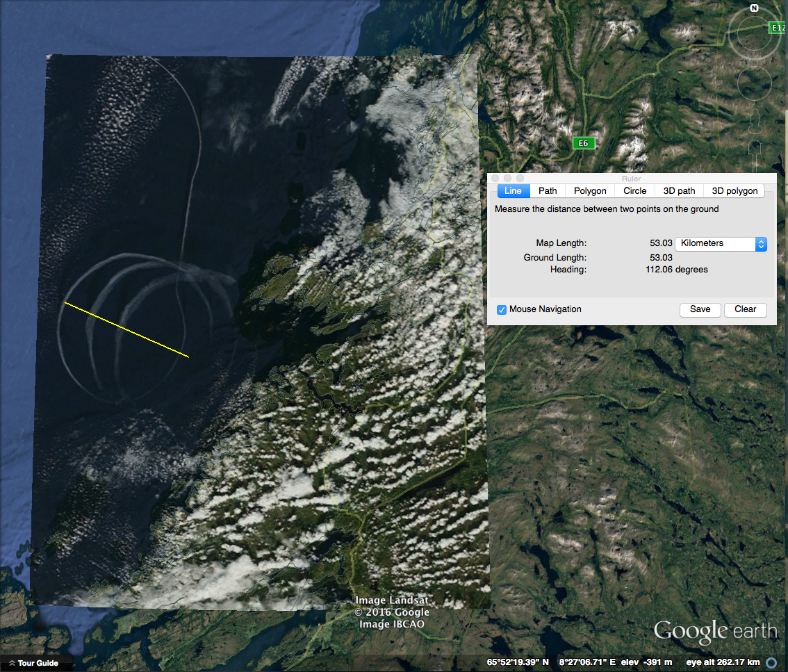This screenshot has height=672, width=788.
Task: Open the Circle measurement tab
Action: [634, 190]
